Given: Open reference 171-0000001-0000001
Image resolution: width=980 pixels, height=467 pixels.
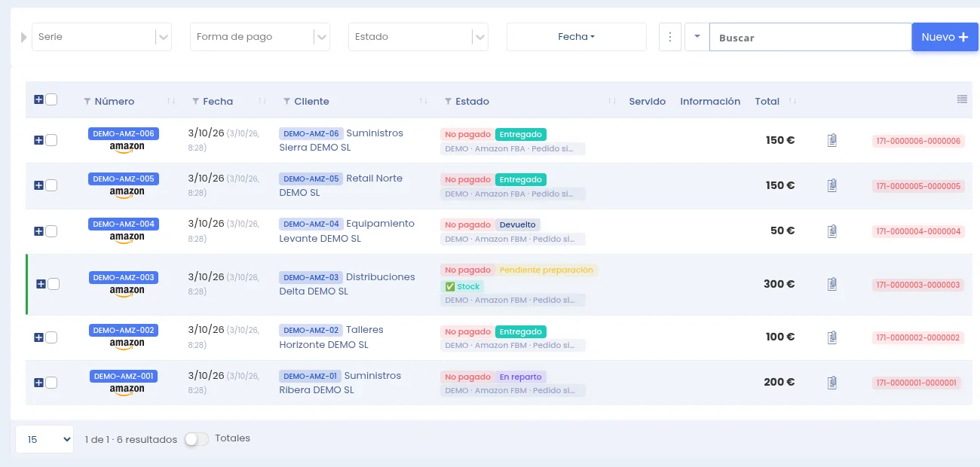Looking at the screenshot, I should click(x=916, y=383).
